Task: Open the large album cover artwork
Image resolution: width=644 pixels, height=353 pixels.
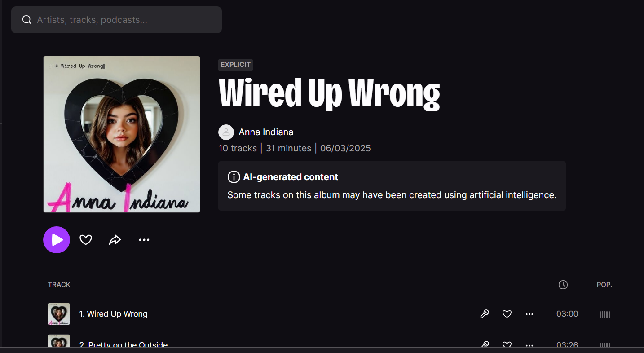Action: pyautogui.click(x=122, y=134)
